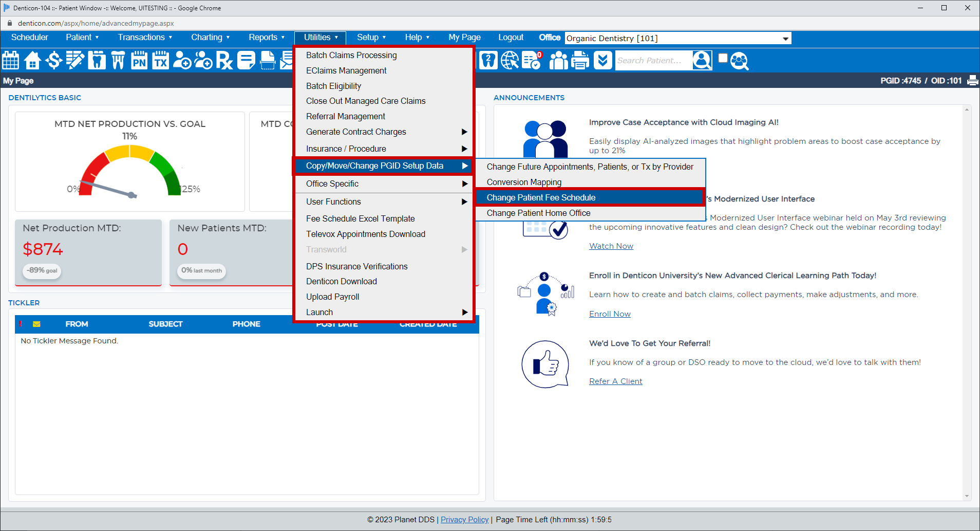The image size is (980, 531).
Task: Open the Enroll Now link
Action: click(x=610, y=314)
